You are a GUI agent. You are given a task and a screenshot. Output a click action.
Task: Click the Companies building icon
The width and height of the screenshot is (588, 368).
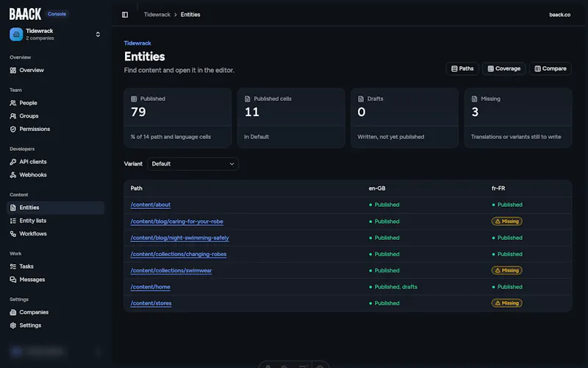[13, 312]
